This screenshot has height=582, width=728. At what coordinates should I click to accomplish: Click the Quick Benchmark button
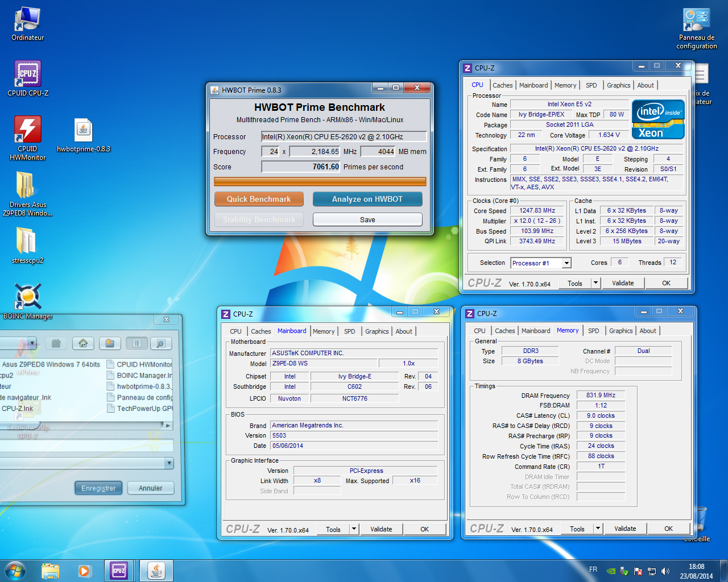[259, 199]
